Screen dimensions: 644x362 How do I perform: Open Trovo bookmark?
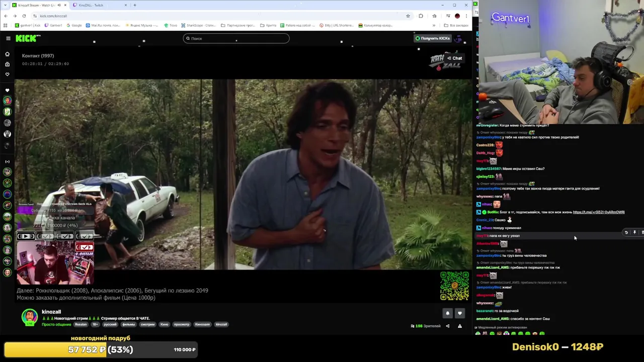tap(171, 25)
